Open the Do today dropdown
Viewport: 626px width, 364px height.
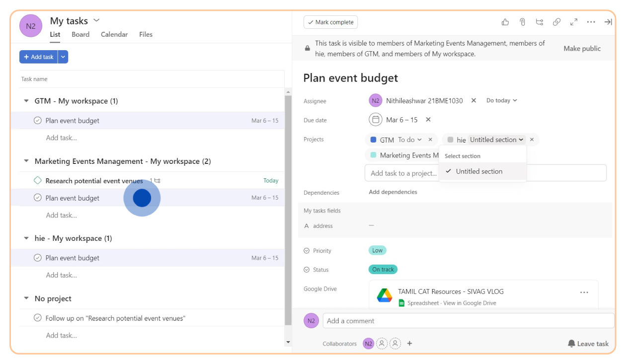coord(501,100)
